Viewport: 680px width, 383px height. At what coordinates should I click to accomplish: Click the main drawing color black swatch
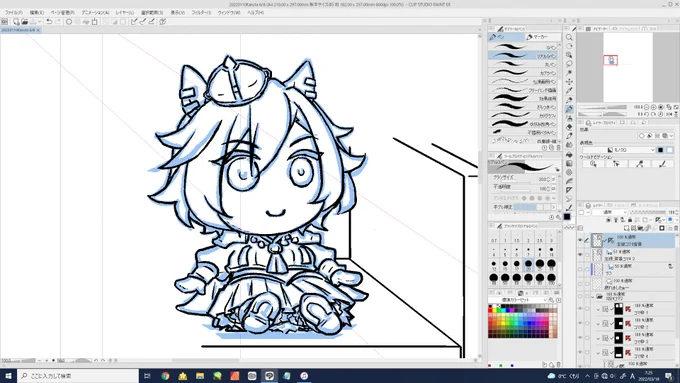(567, 216)
